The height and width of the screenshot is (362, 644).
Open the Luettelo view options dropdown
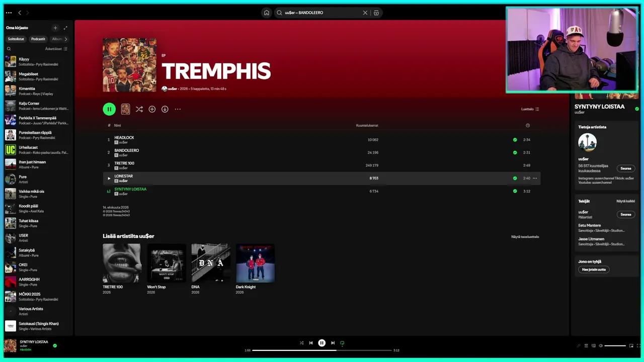(x=530, y=109)
